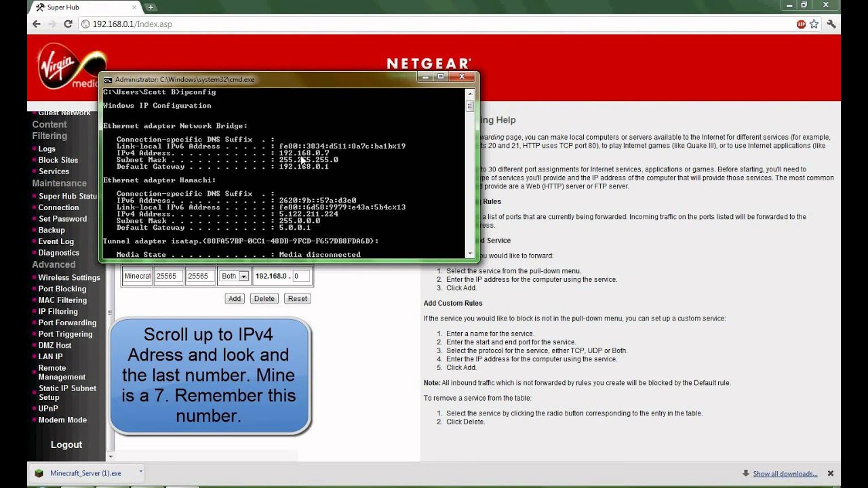The width and height of the screenshot is (868, 488).
Task: Open Connection in Maintenance section
Action: 58,207
